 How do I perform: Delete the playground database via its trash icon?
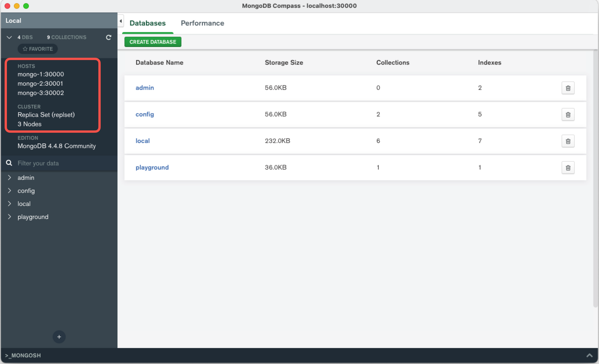568,168
